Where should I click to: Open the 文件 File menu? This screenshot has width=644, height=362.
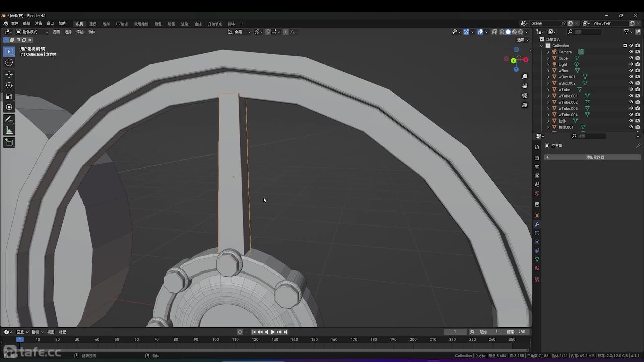tap(15, 23)
